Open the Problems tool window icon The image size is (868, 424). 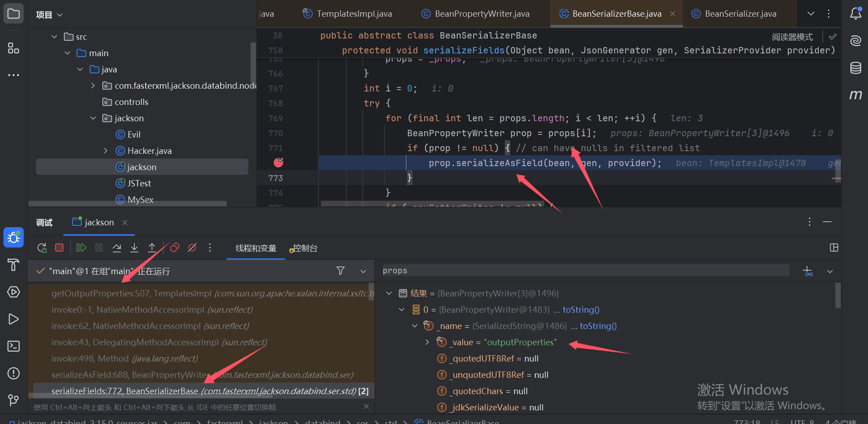tap(14, 373)
